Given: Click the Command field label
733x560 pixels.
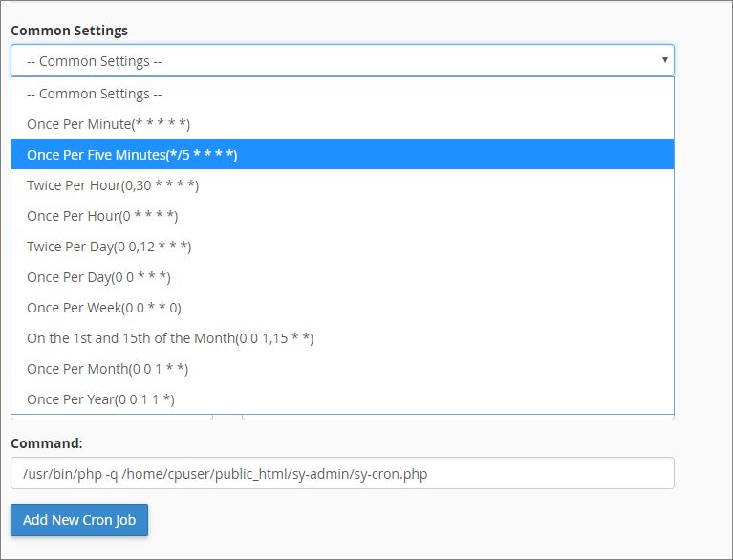Looking at the screenshot, I should point(47,443).
